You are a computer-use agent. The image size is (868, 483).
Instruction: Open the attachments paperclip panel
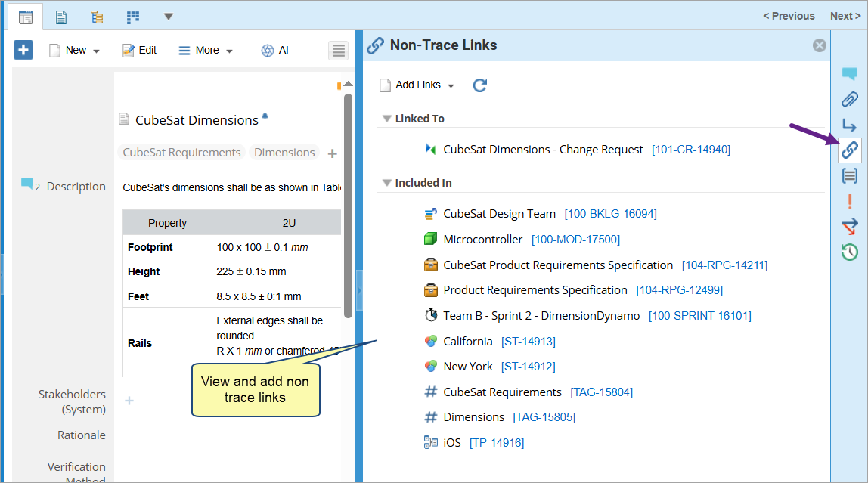pos(850,99)
